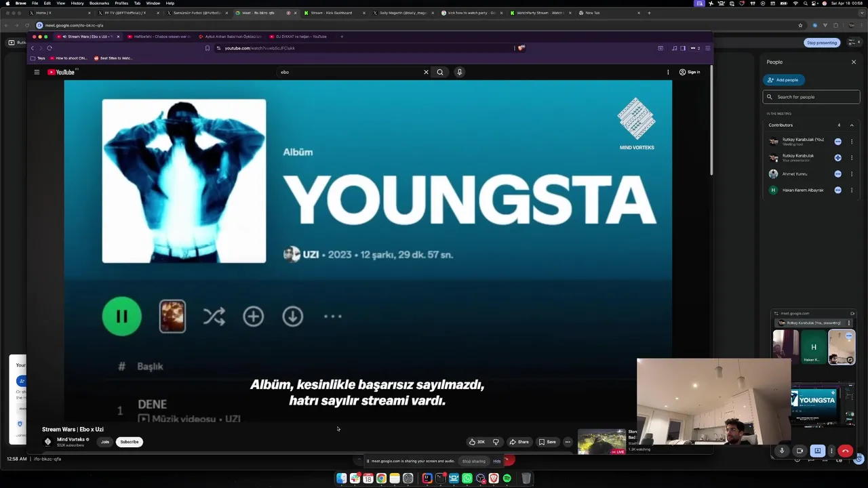868x488 pixels.
Task: Open Mind Vorteks channel avatar
Action: (47, 441)
